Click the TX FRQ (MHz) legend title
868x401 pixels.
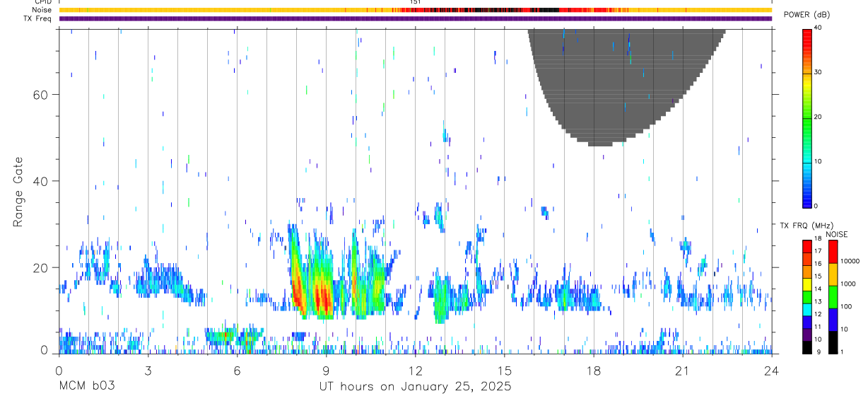pyautogui.click(x=807, y=226)
